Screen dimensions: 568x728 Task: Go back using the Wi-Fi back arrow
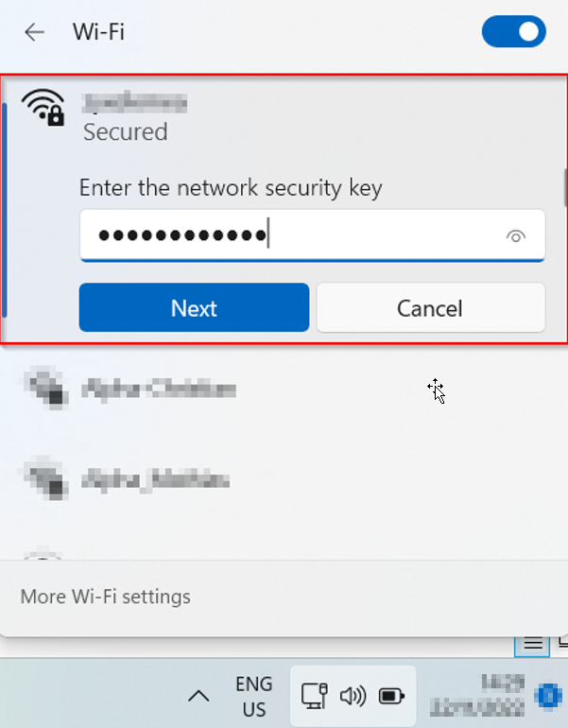pyautogui.click(x=35, y=32)
